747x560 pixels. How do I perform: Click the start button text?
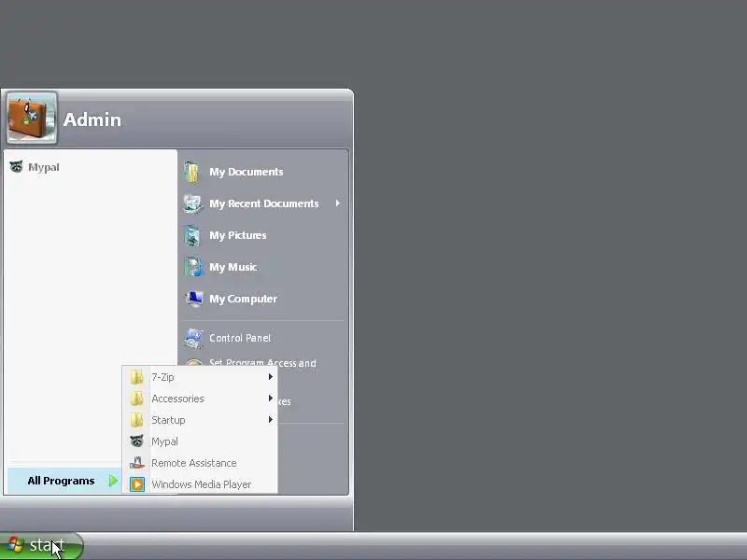pyautogui.click(x=47, y=545)
